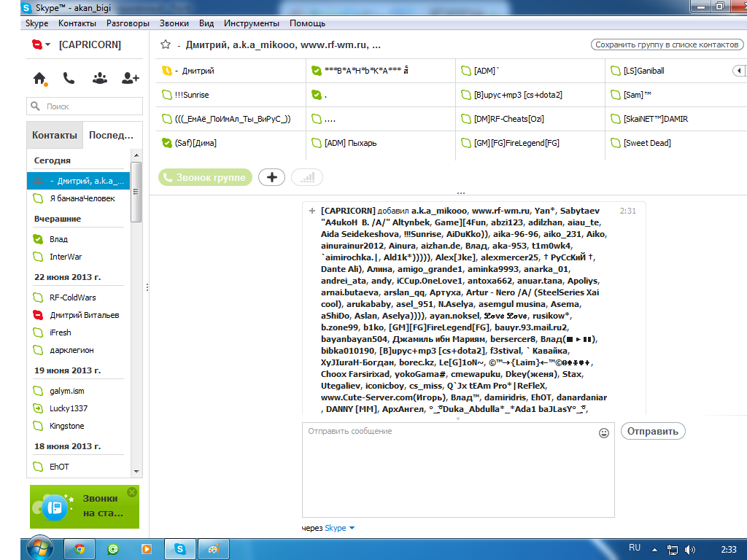Select contact Дмитрий Витальев
The width and height of the screenshot is (747, 560).
point(78,315)
